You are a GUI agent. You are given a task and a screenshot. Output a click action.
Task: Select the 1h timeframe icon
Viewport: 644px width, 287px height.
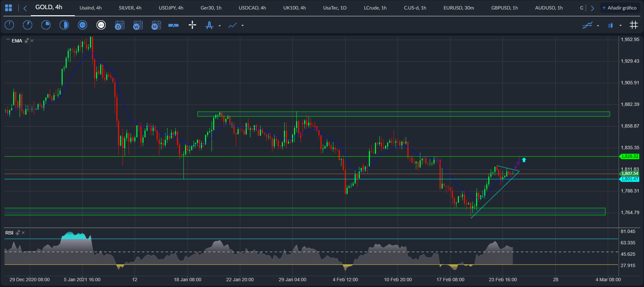pyautogui.click(x=82, y=25)
